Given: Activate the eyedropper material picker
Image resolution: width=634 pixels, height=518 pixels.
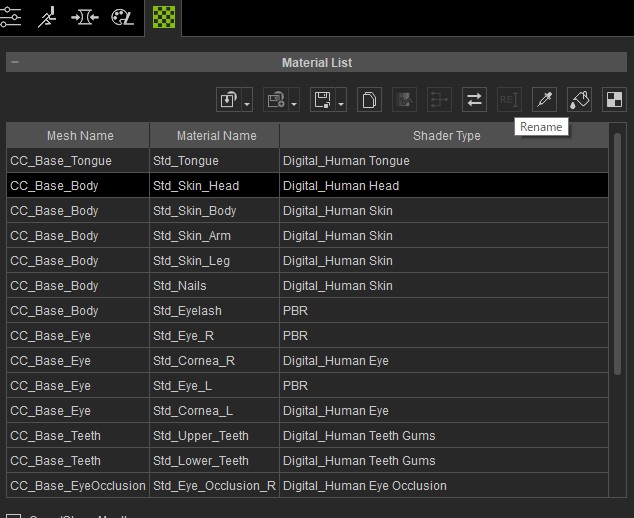Looking at the screenshot, I should click(x=544, y=99).
